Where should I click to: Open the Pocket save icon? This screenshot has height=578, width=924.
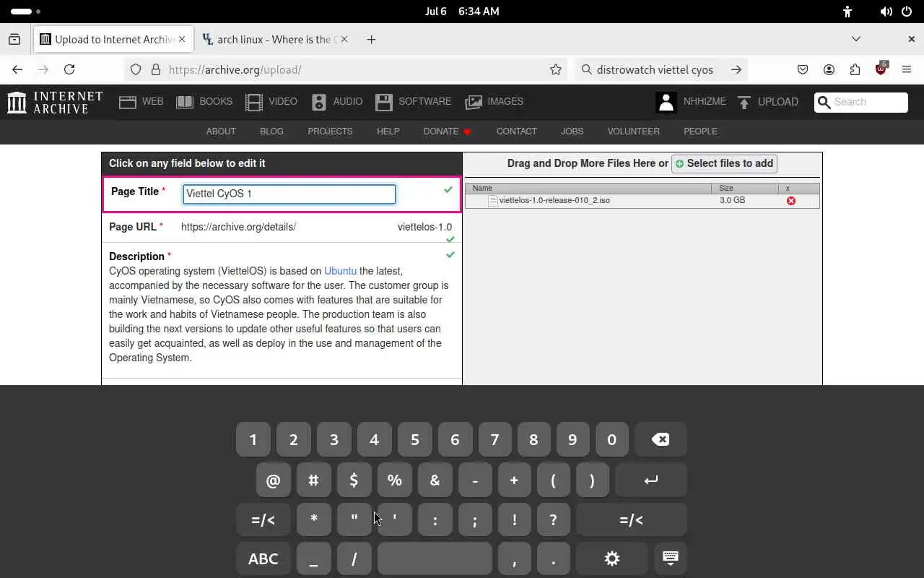803,69
